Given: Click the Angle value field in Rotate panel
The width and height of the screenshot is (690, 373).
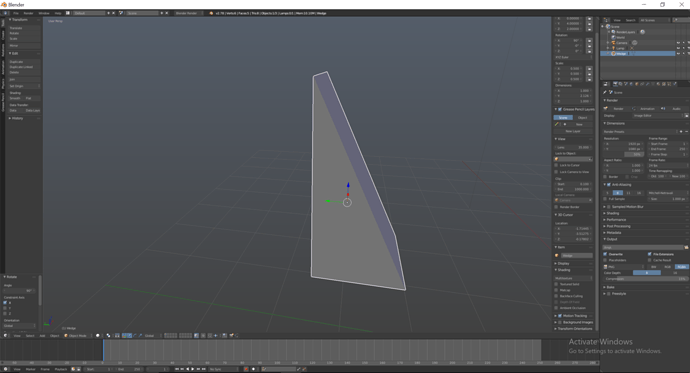Looking at the screenshot, I should pyautogui.click(x=19, y=291).
